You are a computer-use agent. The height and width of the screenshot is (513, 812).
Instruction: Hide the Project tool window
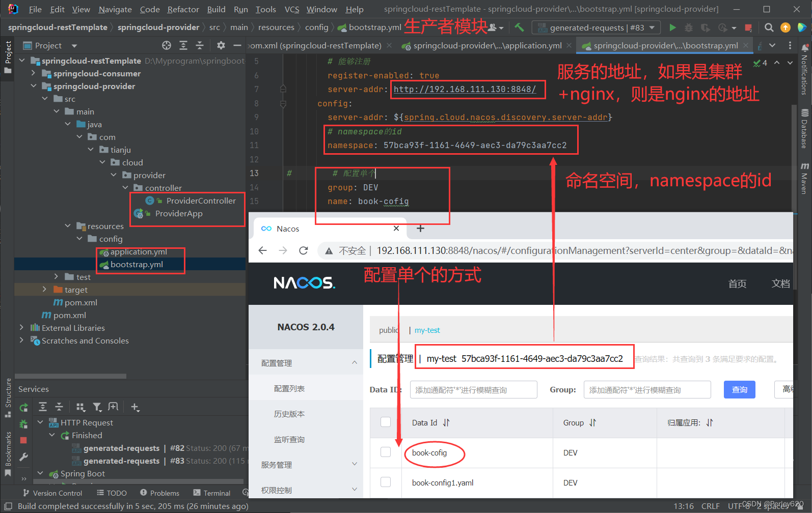click(x=237, y=45)
